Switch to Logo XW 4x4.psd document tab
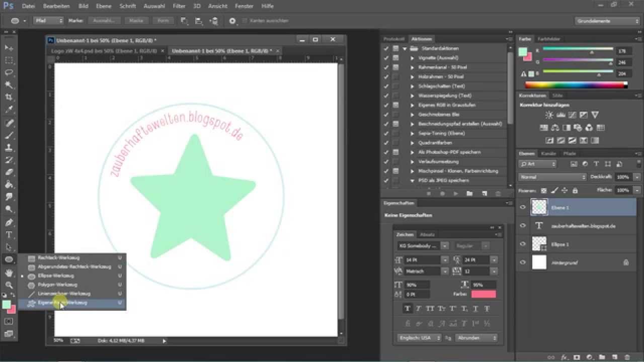This screenshot has width=644, height=362. tap(104, 51)
